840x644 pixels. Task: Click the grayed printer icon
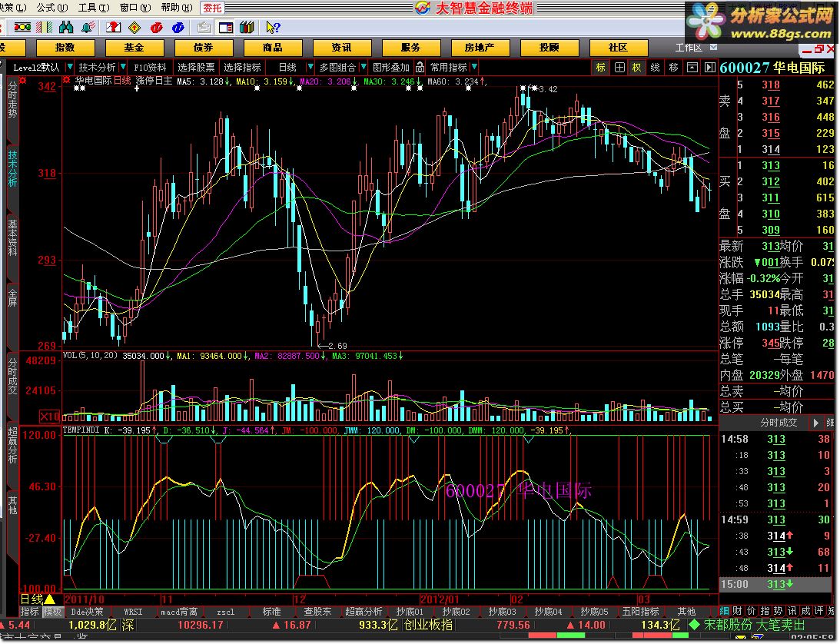click(x=204, y=27)
